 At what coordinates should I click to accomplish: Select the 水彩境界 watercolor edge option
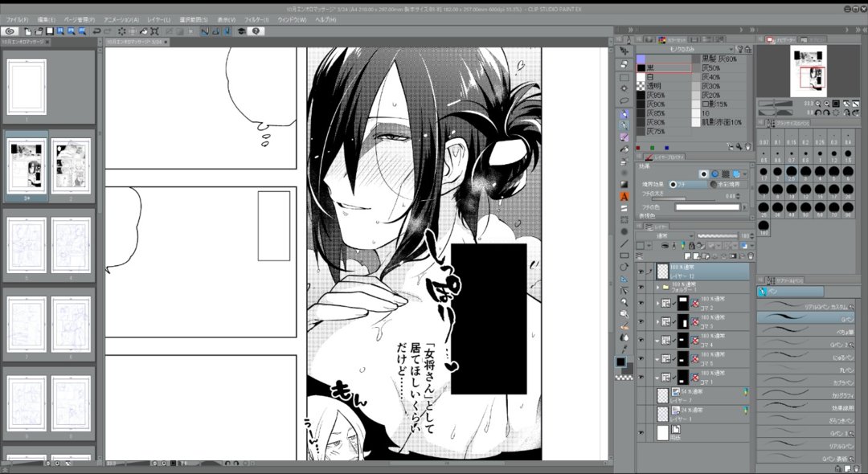(728, 184)
